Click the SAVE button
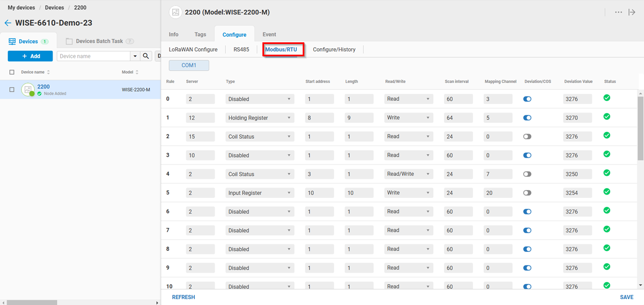Viewport: 644px width, 305px height. tap(626, 297)
